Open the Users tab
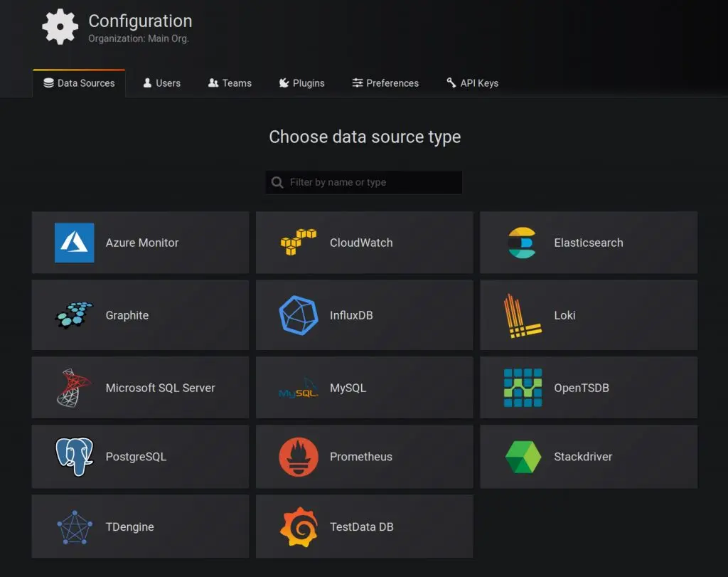Viewport: 728px width, 577px height. click(161, 83)
